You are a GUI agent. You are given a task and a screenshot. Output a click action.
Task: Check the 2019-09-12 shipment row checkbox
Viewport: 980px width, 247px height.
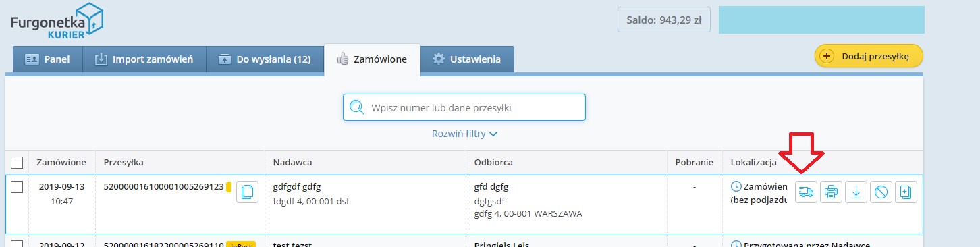point(18,244)
